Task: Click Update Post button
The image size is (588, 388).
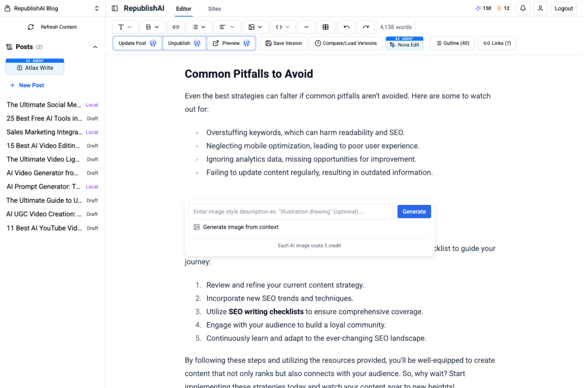Action: 137,43
